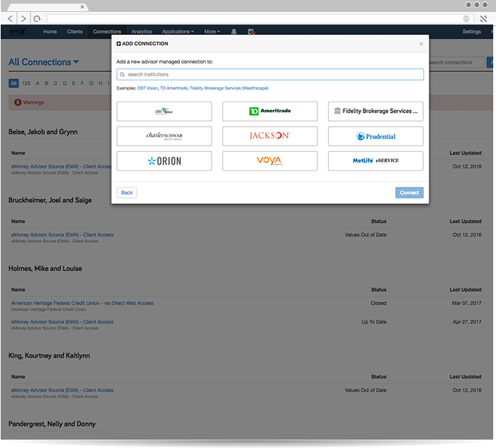Click the magnifier icon in institution search
This screenshot has width=496, height=448.
(122, 75)
